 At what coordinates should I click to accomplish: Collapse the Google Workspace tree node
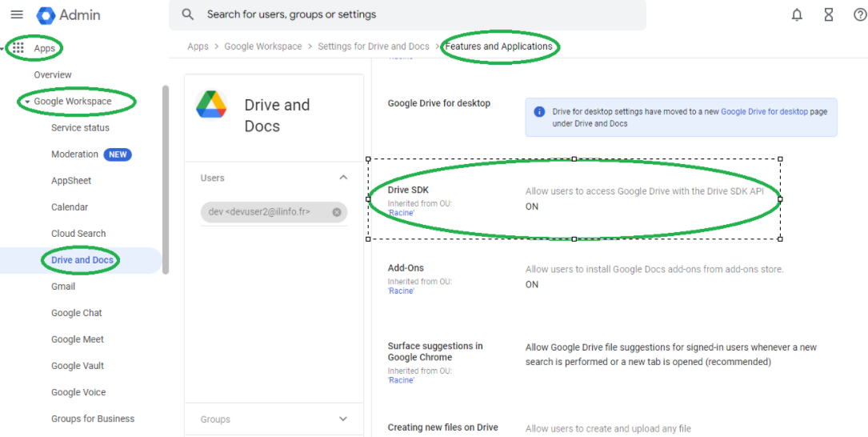(x=27, y=102)
